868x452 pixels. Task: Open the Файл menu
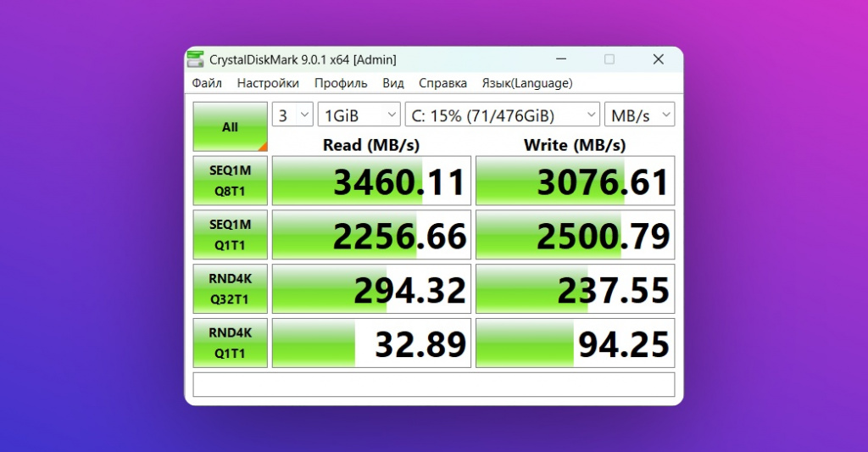pos(207,83)
